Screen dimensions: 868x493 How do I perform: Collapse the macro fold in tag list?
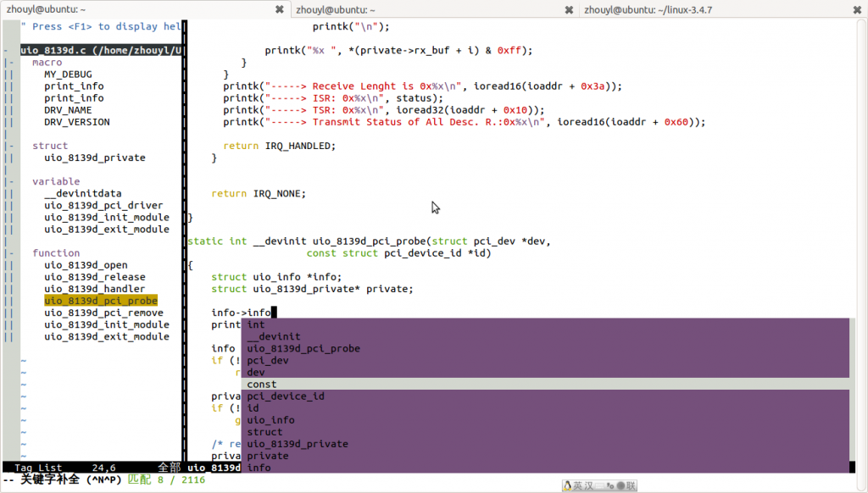click(8, 63)
